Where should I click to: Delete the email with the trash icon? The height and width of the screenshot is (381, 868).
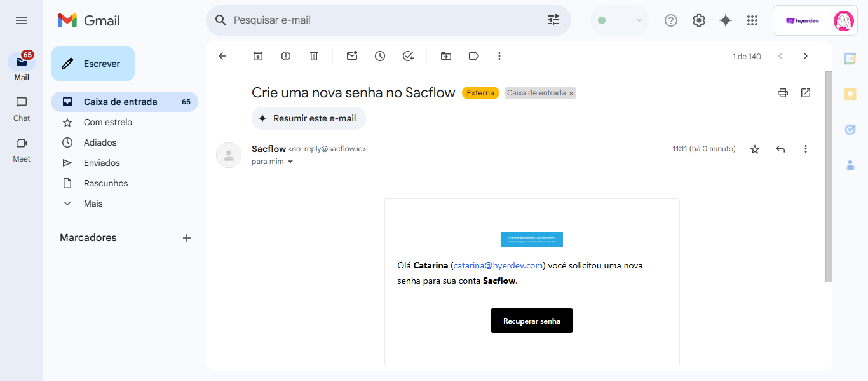click(314, 56)
